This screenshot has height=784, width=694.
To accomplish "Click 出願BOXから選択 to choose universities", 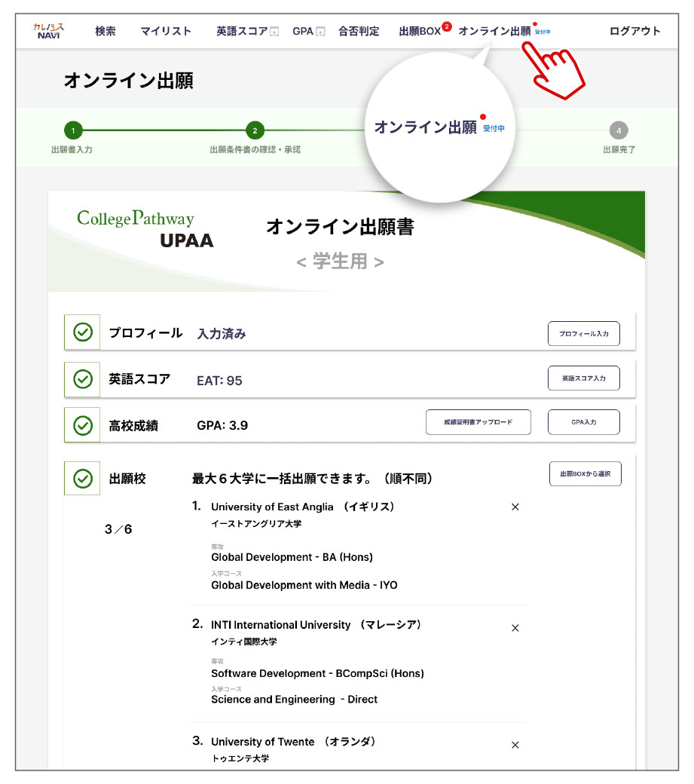I will (585, 473).
